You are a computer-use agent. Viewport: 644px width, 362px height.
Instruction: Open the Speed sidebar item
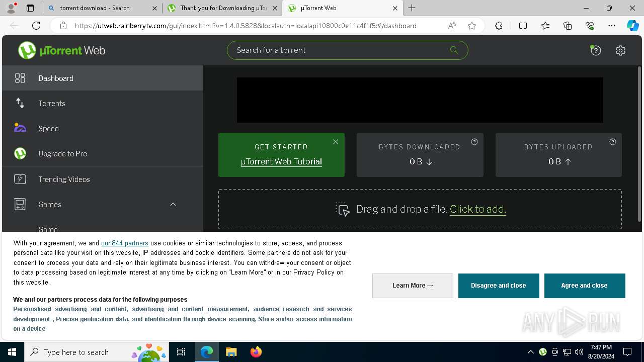click(x=103, y=128)
